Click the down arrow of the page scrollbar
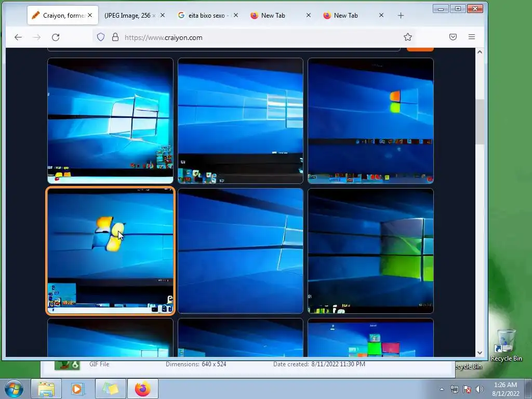Viewport: 532px width, 399px height. click(x=480, y=353)
